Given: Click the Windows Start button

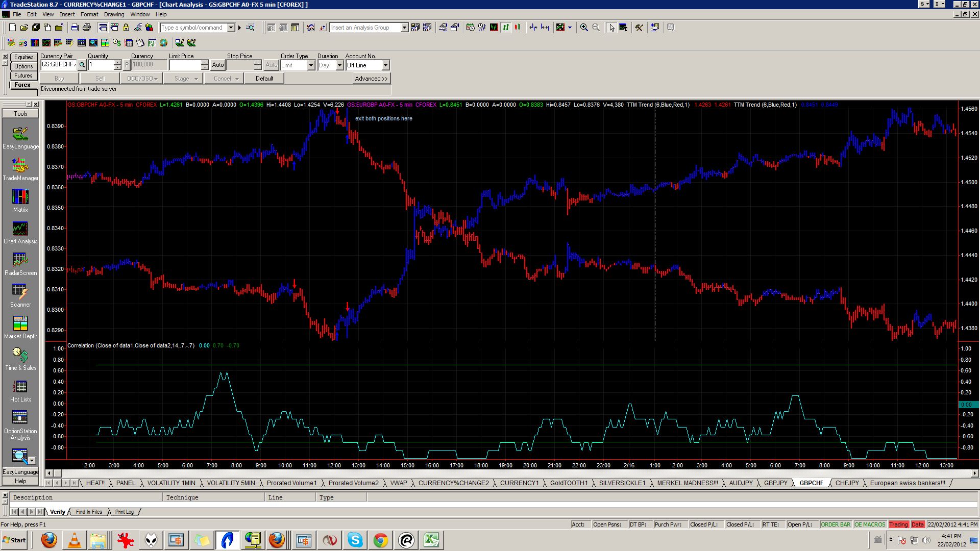Looking at the screenshot, I should (14, 540).
